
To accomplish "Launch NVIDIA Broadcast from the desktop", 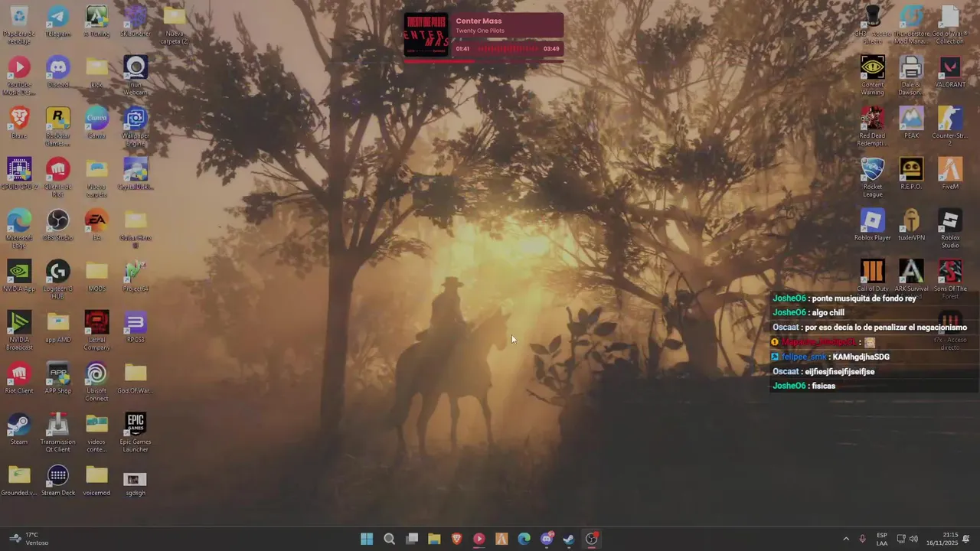I will (x=19, y=331).
